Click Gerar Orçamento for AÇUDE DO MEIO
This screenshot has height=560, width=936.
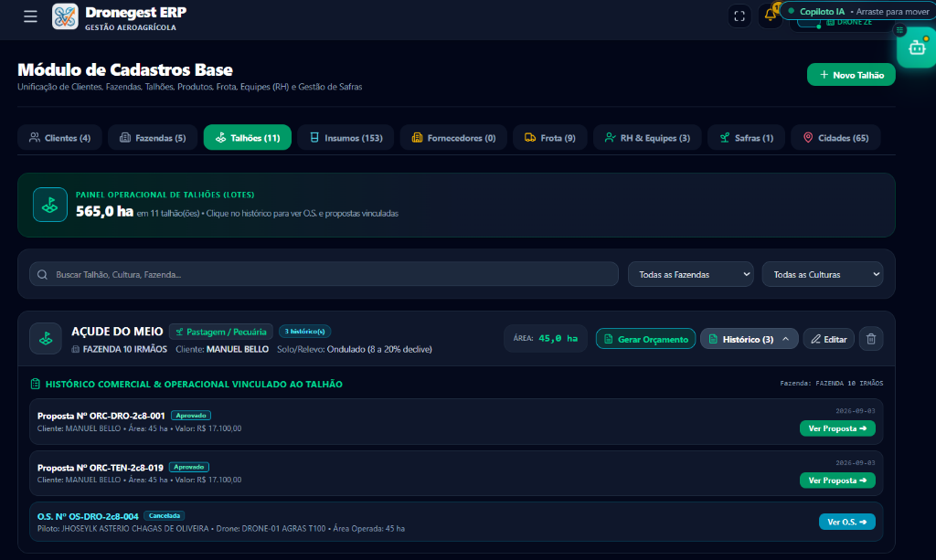click(x=645, y=339)
